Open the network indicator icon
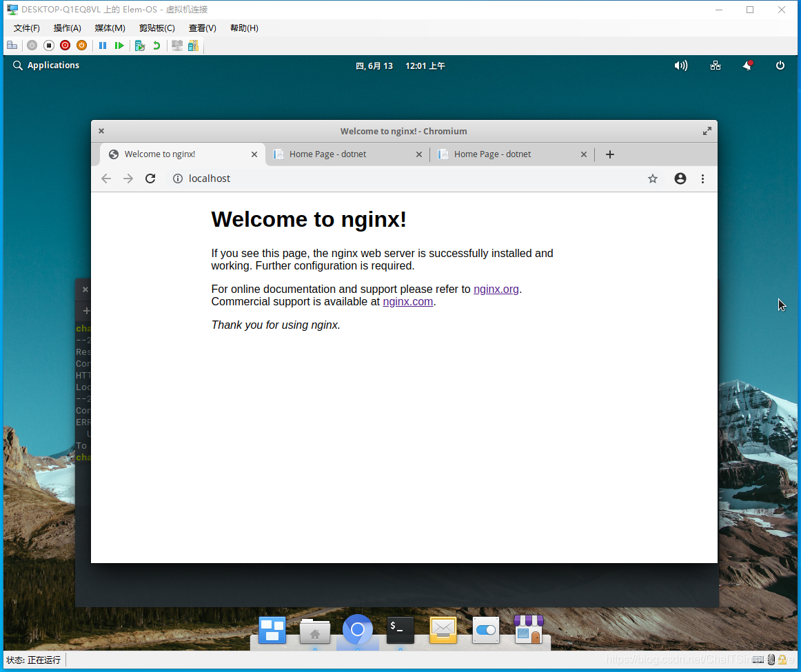This screenshot has width=801, height=672. 716,65
